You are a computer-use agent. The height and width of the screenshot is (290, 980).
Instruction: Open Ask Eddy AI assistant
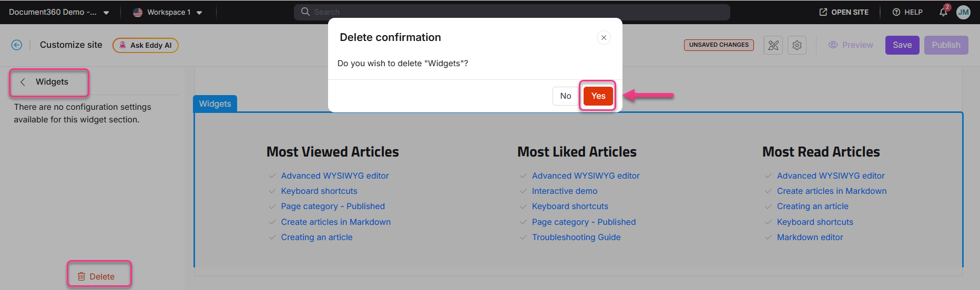[x=146, y=45]
